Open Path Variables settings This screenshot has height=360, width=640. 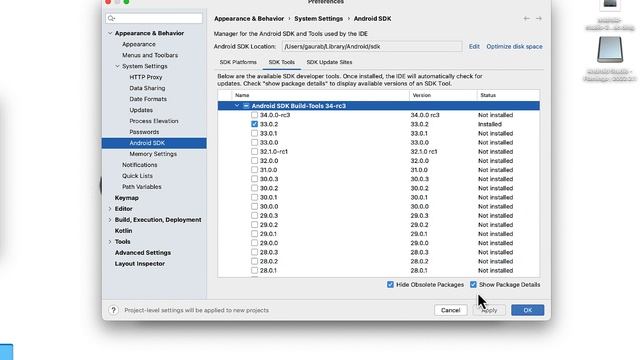coord(142,187)
